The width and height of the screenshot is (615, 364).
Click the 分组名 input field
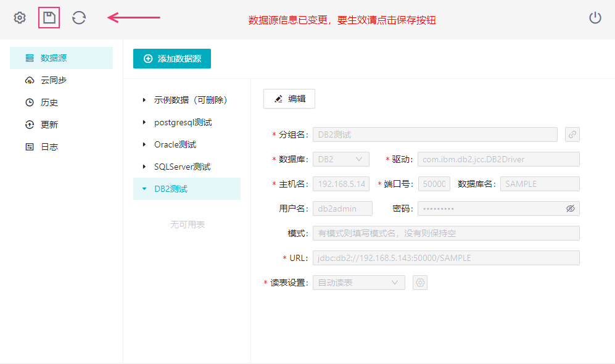click(x=435, y=134)
